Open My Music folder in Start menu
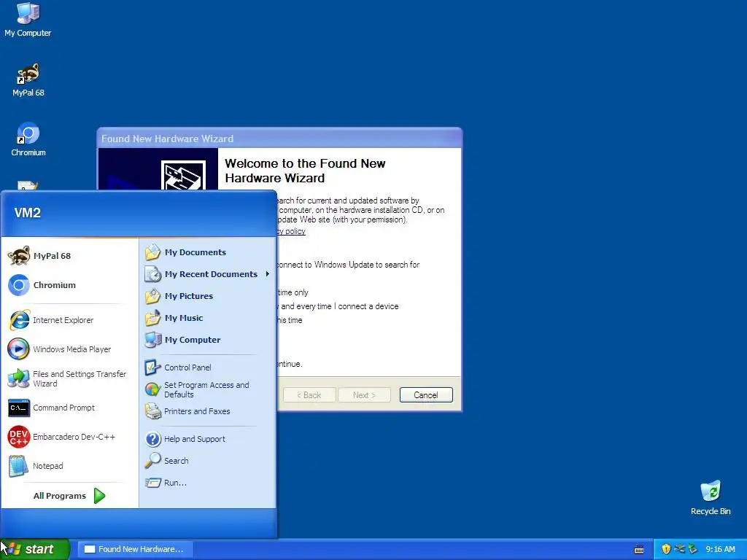This screenshot has width=747, height=560. tap(207, 318)
